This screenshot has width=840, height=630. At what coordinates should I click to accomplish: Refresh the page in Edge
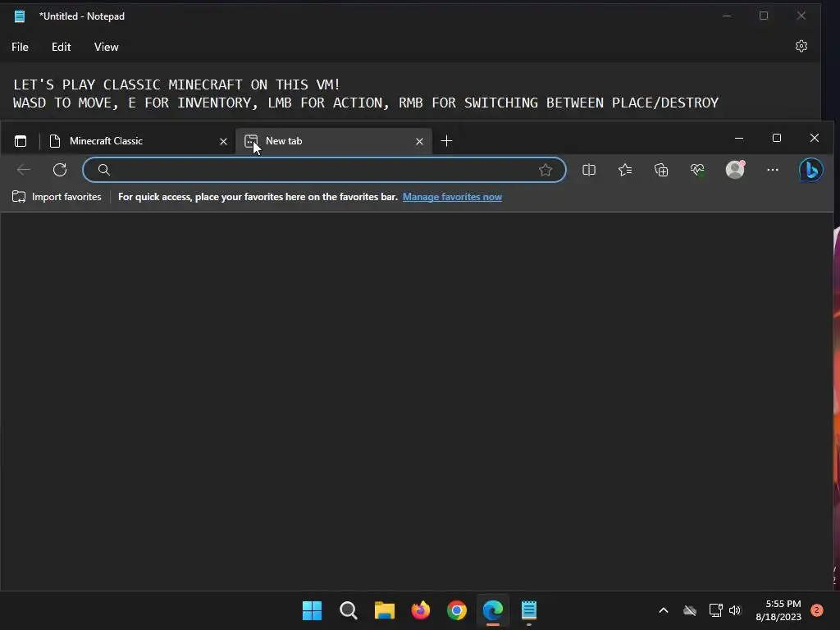(60, 170)
